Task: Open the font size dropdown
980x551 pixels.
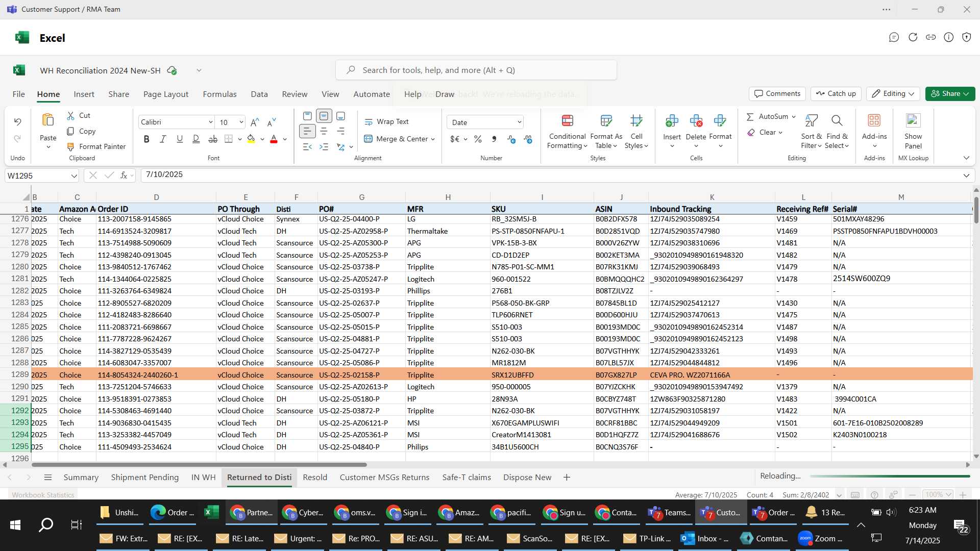Action: 241,122
